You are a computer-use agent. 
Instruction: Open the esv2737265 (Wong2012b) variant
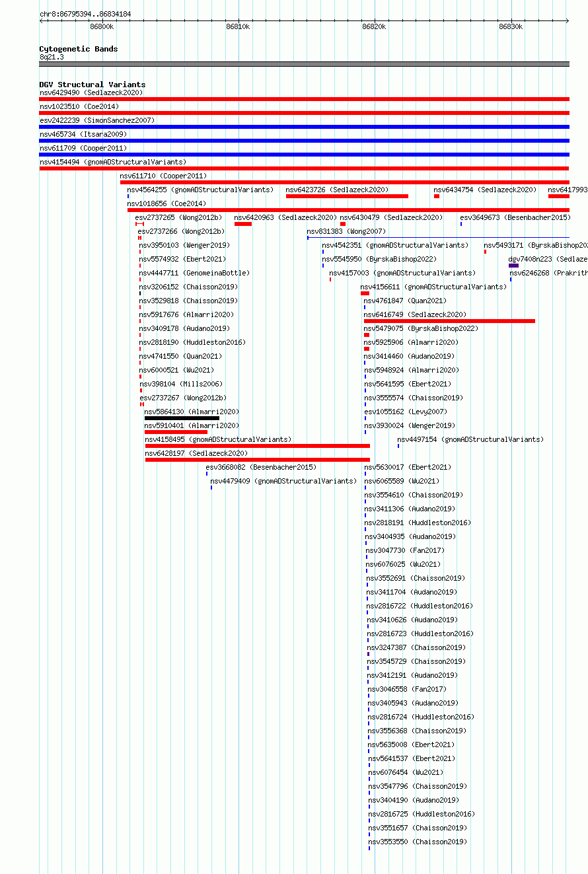[x=178, y=218]
